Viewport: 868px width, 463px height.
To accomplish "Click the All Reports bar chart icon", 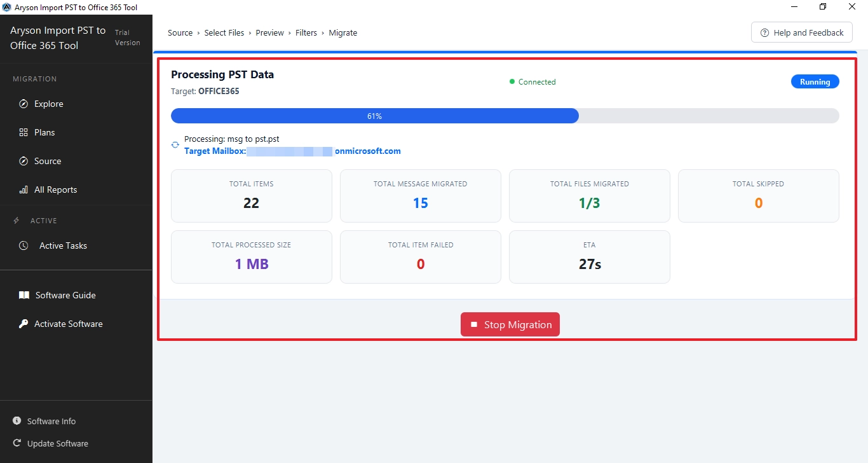I will coord(24,190).
